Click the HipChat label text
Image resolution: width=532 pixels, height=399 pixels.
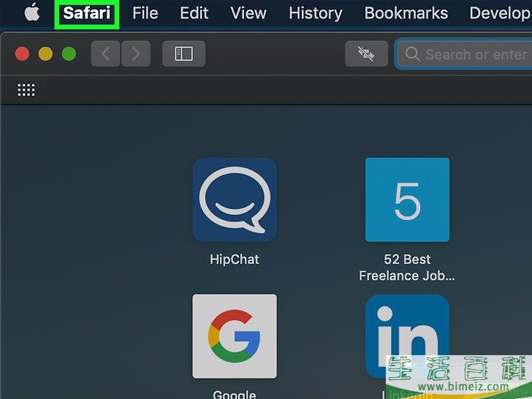(x=235, y=259)
